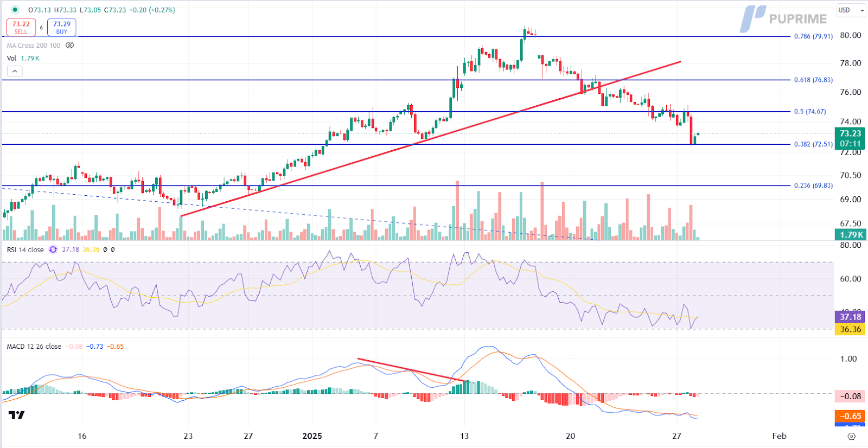Open chart settings gear icon
The image size is (868, 448).
pyautogui.click(x=851, y=436)
